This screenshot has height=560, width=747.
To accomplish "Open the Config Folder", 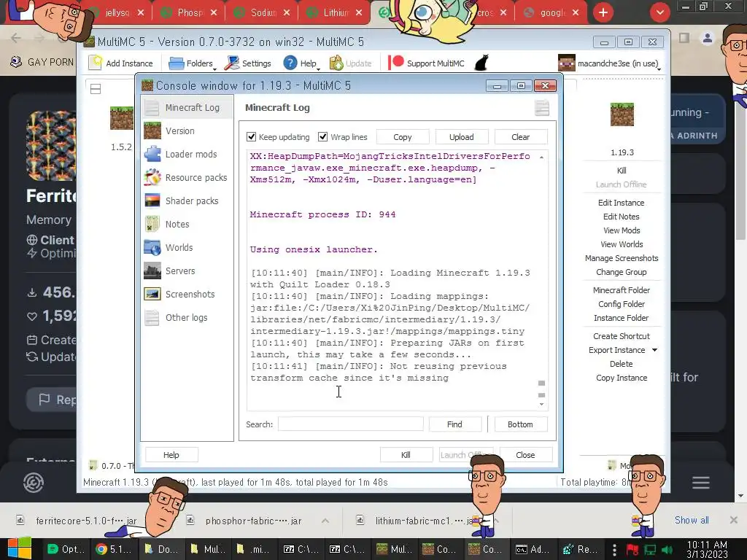I will (x=622, y=304).
